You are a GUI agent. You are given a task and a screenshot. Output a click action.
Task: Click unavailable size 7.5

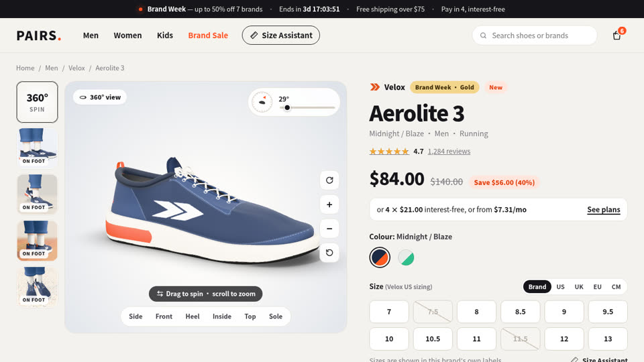coord(433,312)
